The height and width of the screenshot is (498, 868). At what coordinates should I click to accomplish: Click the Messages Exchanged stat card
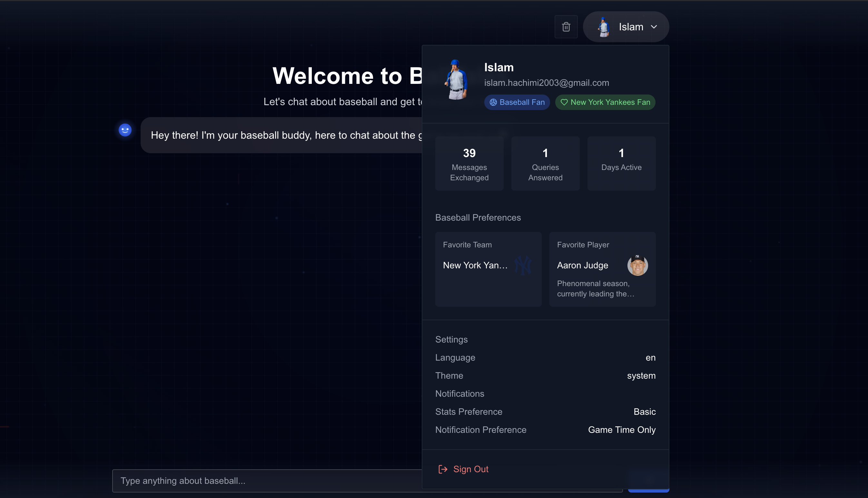coord(469,164)
